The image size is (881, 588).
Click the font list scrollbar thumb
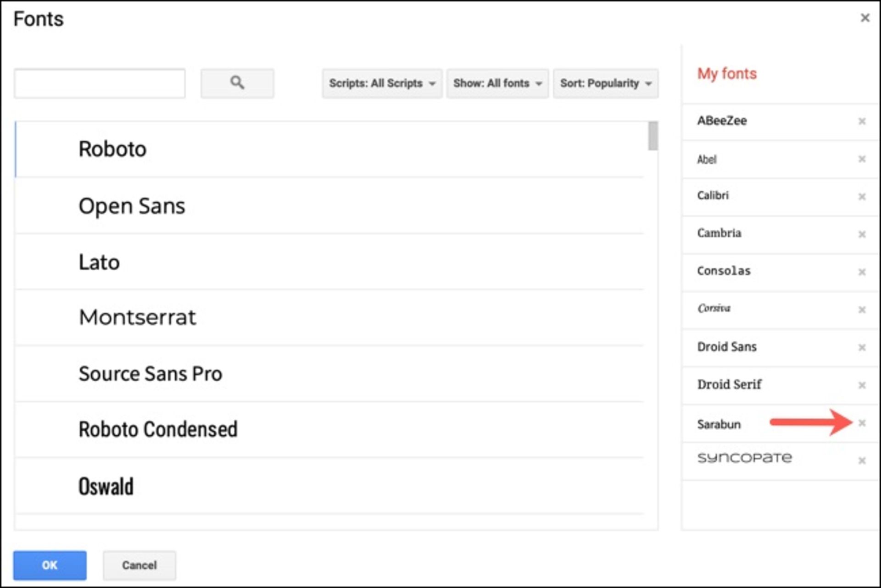pyautogui.click(x=652, y=136)
